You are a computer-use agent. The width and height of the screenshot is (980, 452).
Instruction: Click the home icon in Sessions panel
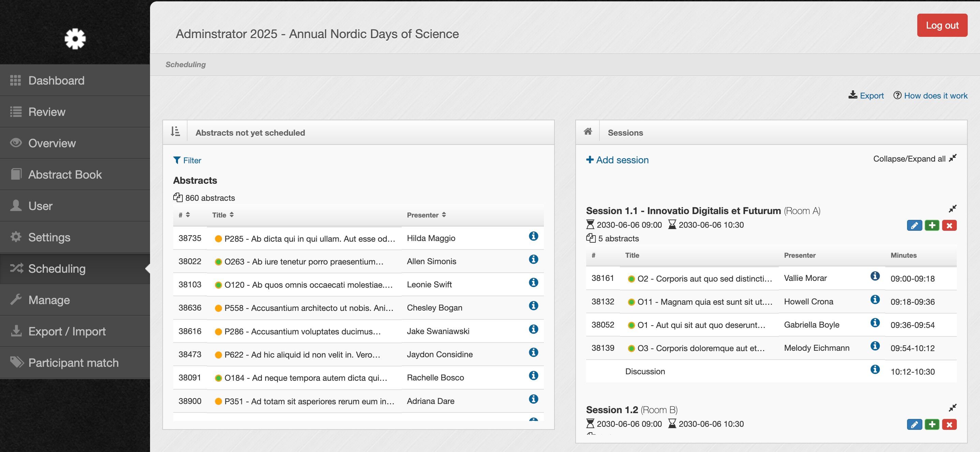588,132
